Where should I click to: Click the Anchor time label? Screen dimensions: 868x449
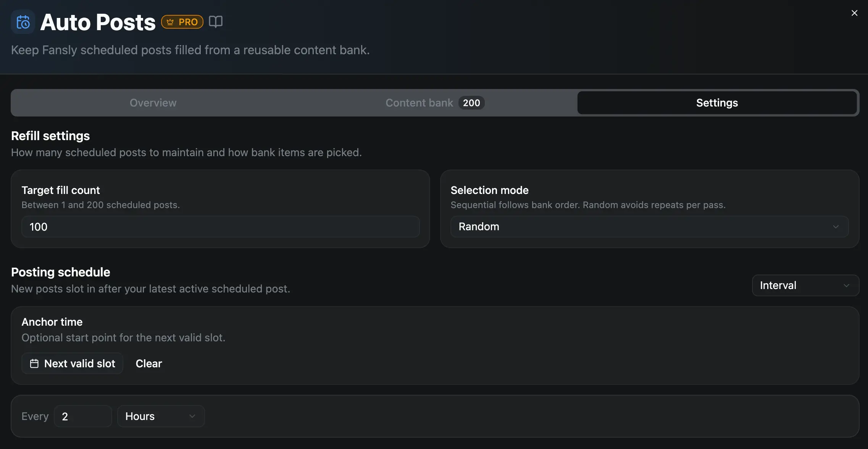coord(52,322)
